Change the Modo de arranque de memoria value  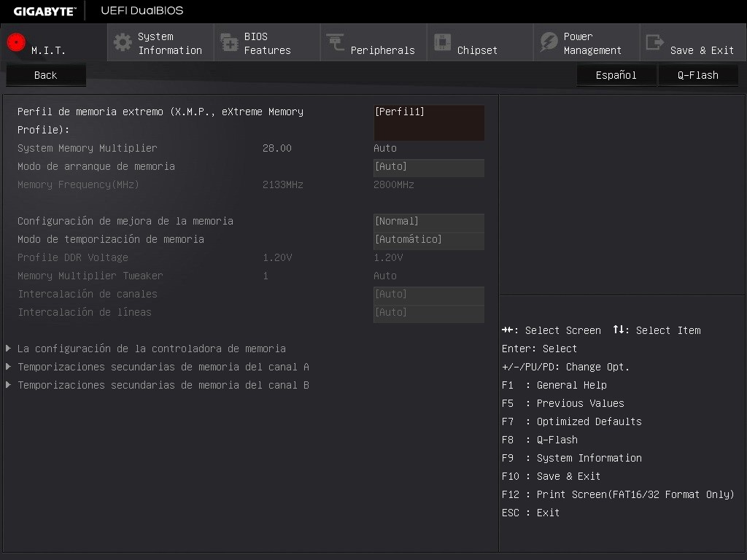[428, 167]
